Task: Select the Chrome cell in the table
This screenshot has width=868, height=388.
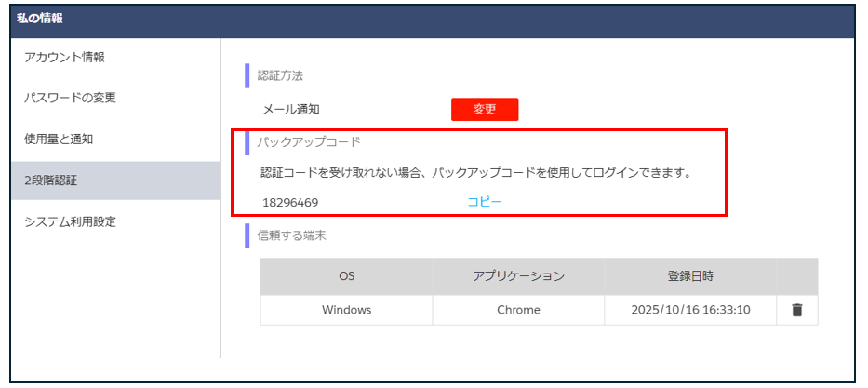Action: (518, 310)
